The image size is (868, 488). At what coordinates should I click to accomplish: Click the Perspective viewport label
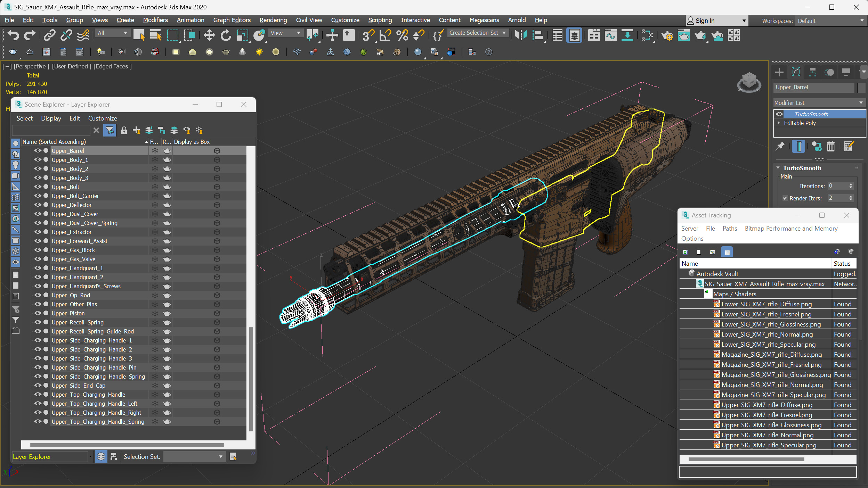pyautogui.click(x=31, y=66)
